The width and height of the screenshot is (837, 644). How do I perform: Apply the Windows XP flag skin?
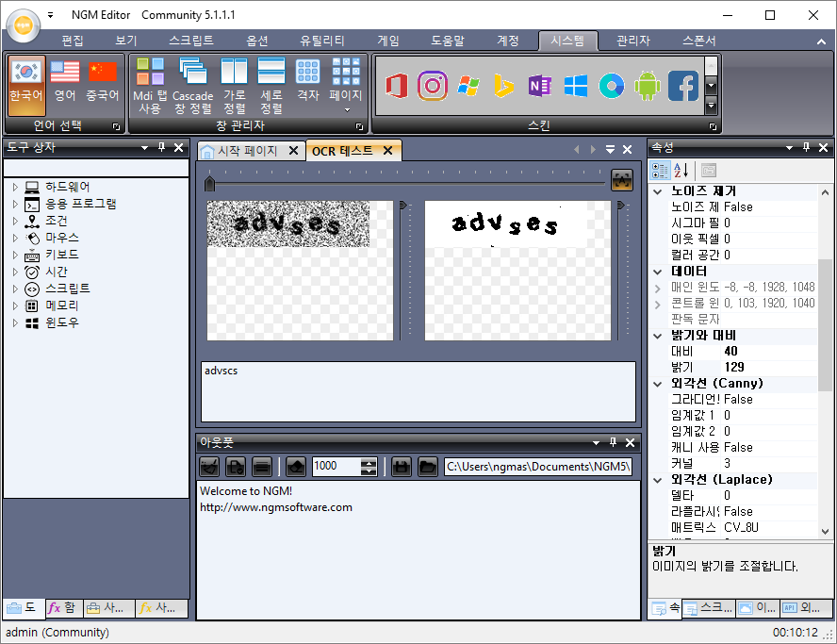(468, 86)
